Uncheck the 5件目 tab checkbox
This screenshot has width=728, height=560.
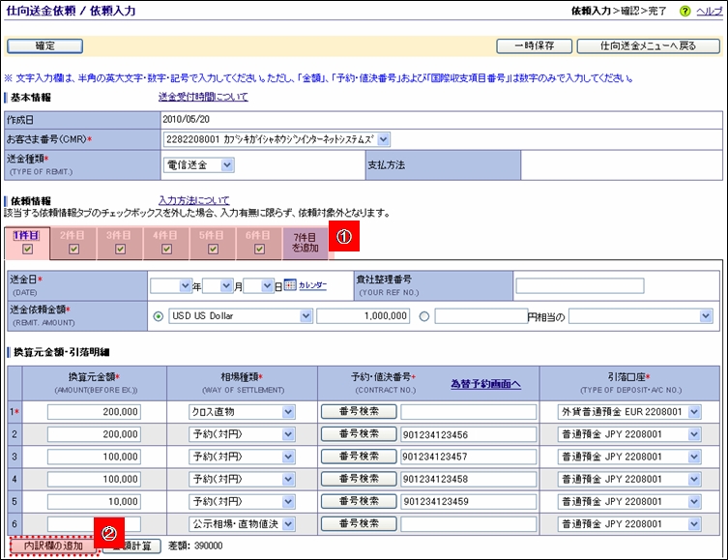click(213, 250)
